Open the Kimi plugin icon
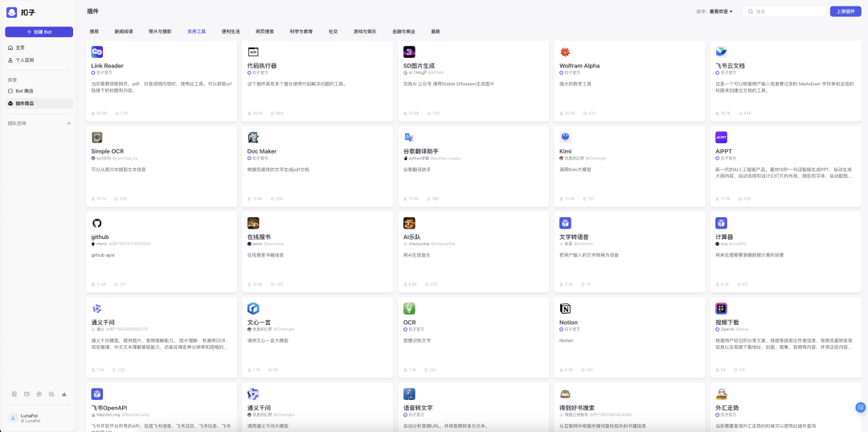This screenshot has width=868, height=432. click(565, 138)
